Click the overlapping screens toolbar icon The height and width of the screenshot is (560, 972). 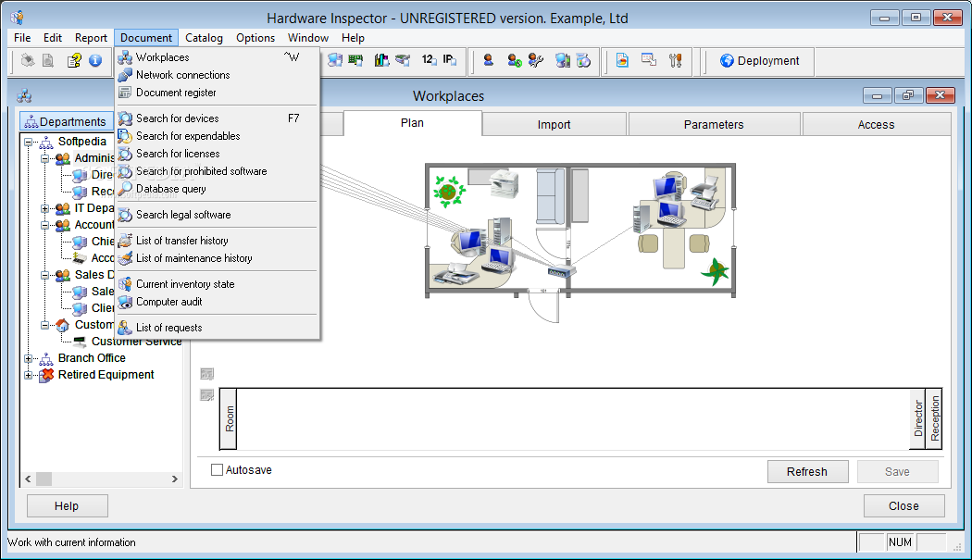coord(649,60)
